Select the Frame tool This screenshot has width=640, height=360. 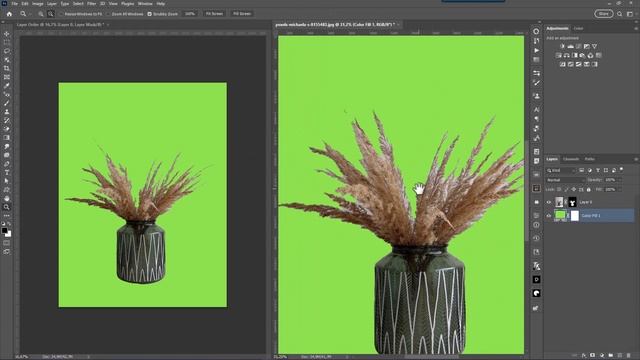pyautogui.click(x=7, y=77)
